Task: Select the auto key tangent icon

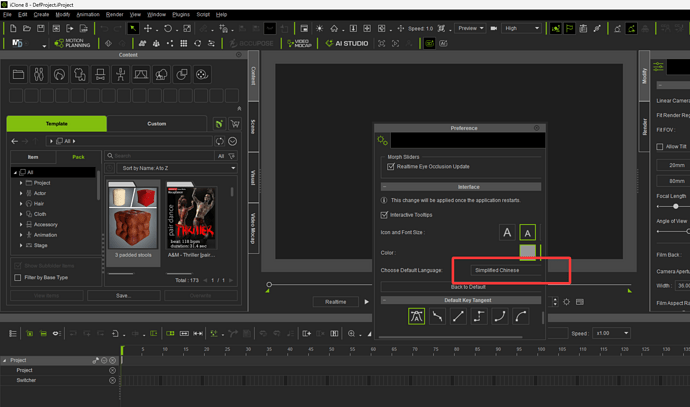Action: click(x=416, y=316)
